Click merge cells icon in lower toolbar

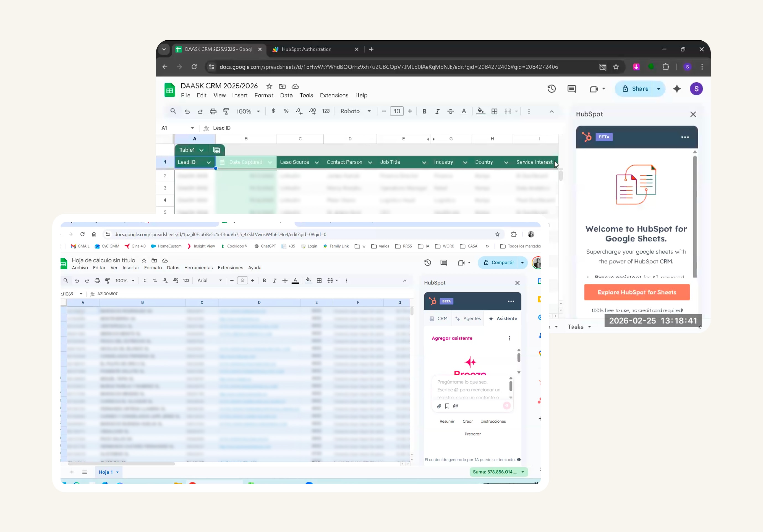pos(330,281)
